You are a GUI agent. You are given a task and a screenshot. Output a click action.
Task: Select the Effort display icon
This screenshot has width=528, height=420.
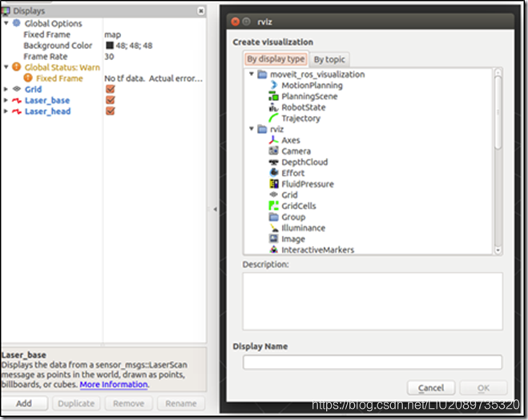click(x=273, y=173)
